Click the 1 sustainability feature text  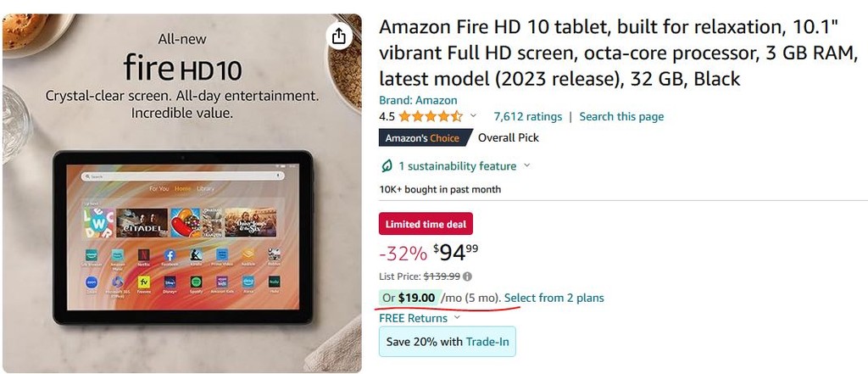coord(457,165)
